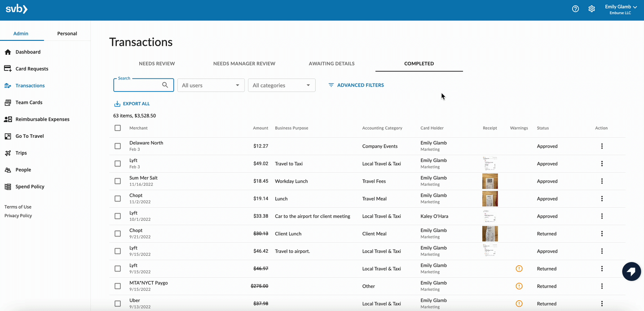The image size is (644, 311).
Task: Click the Travel to airport. business purpose
Action: 292,251
